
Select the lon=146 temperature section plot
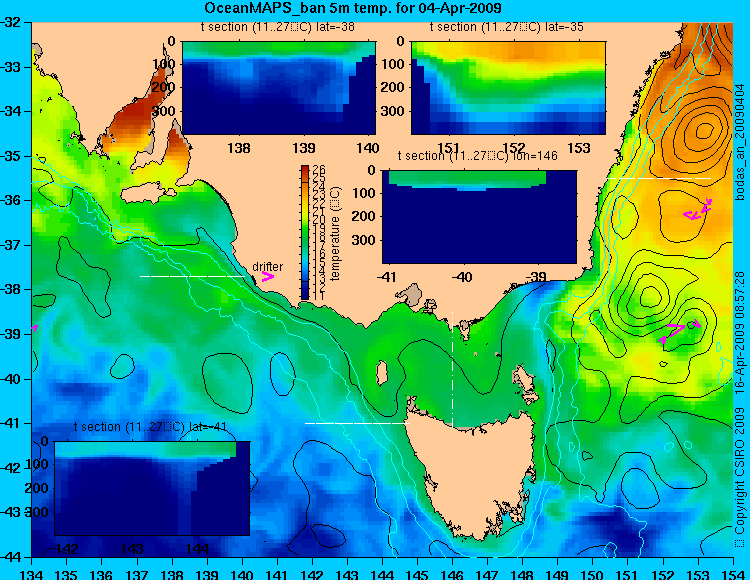[479, 217]
